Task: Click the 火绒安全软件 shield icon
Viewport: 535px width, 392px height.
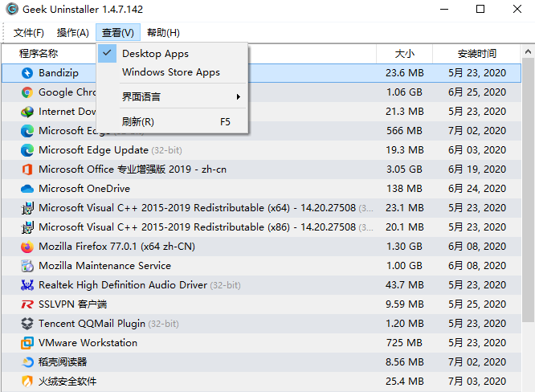Action: (x=27, y=382)
